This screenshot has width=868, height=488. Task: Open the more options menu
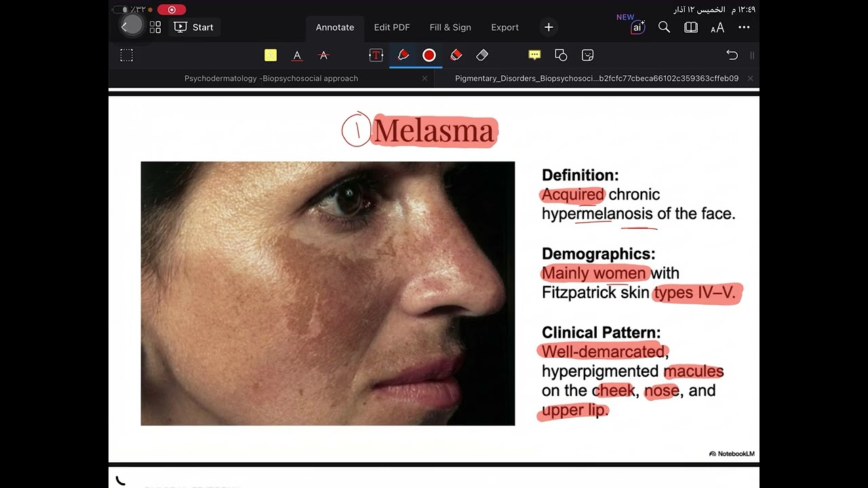coord(744,27)
